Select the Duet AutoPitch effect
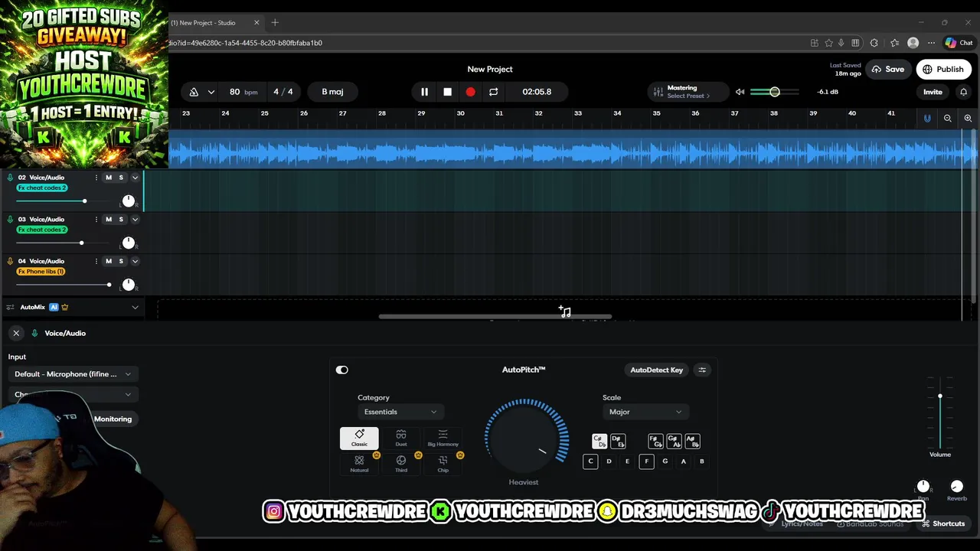 401,439
